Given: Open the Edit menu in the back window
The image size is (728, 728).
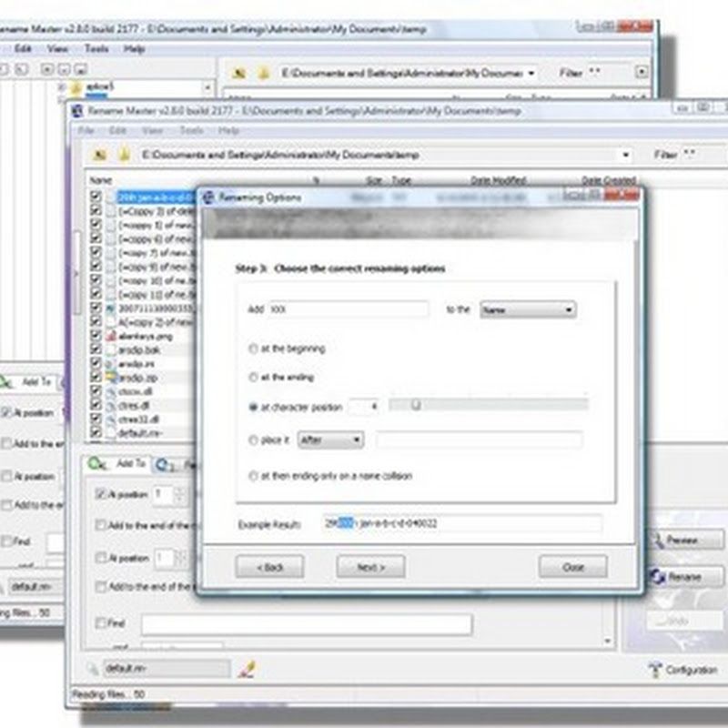Looking at the screenshot, I should [23, 48].
